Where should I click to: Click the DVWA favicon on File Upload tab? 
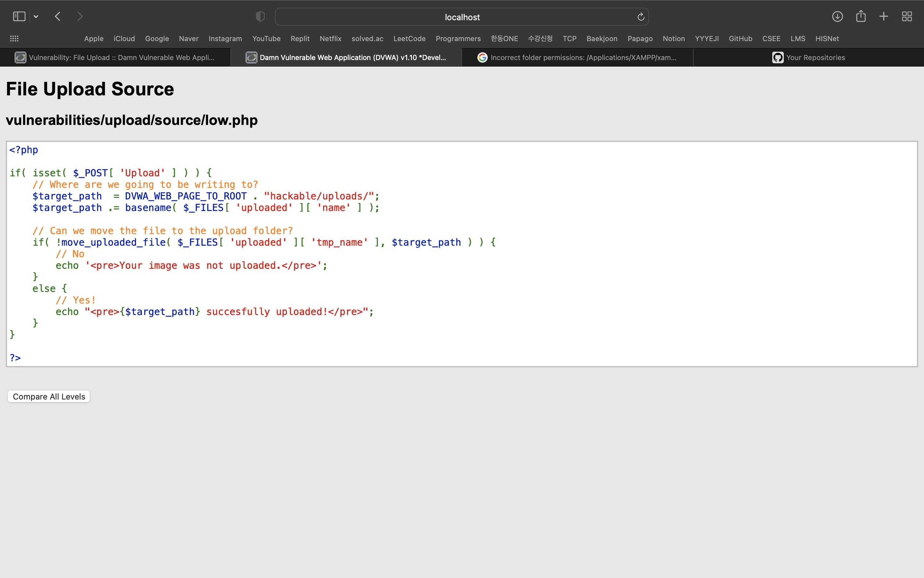click(x=20, y=57)
